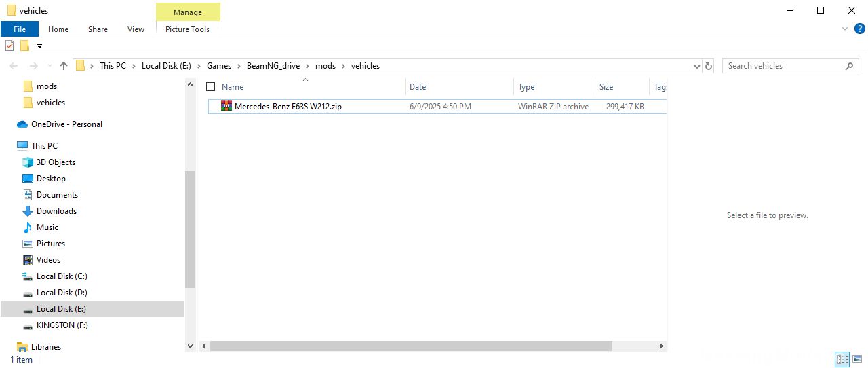
Task: Click navigation pane scroll down arrow
Action: tap(190, 346)
